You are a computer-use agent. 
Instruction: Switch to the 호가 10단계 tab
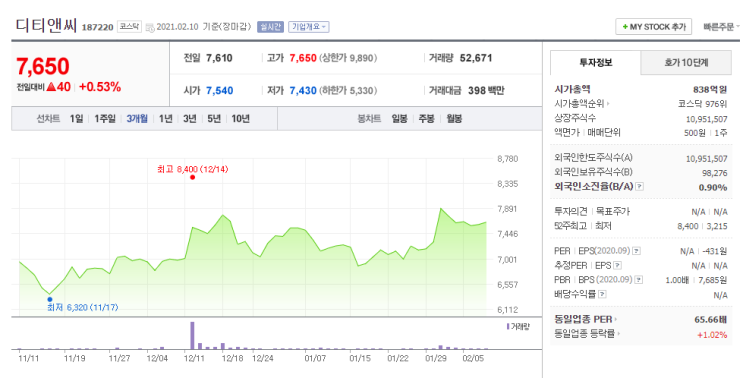[686, 63]
